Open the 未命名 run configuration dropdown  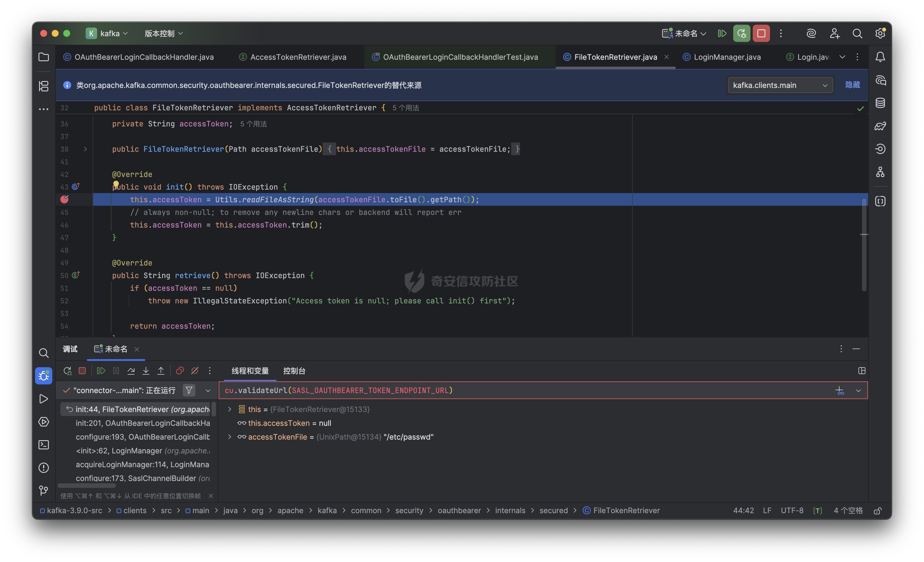click(x=684, y=33)
